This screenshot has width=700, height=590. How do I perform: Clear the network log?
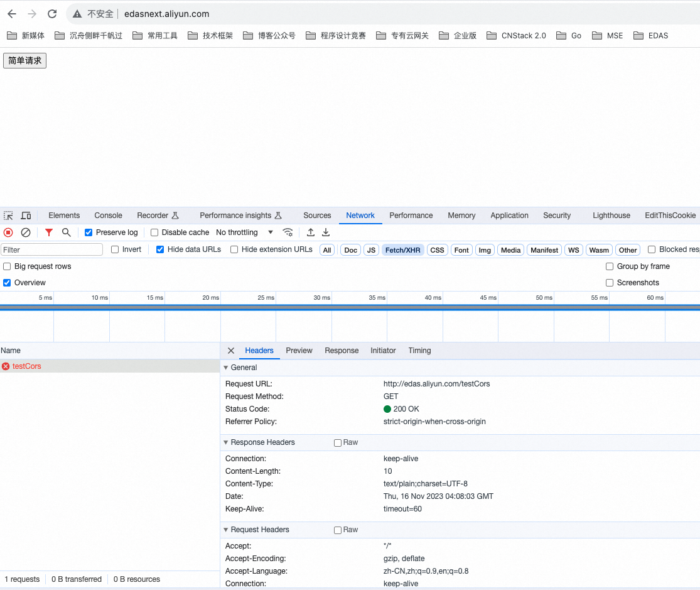(x=26, y=232)
